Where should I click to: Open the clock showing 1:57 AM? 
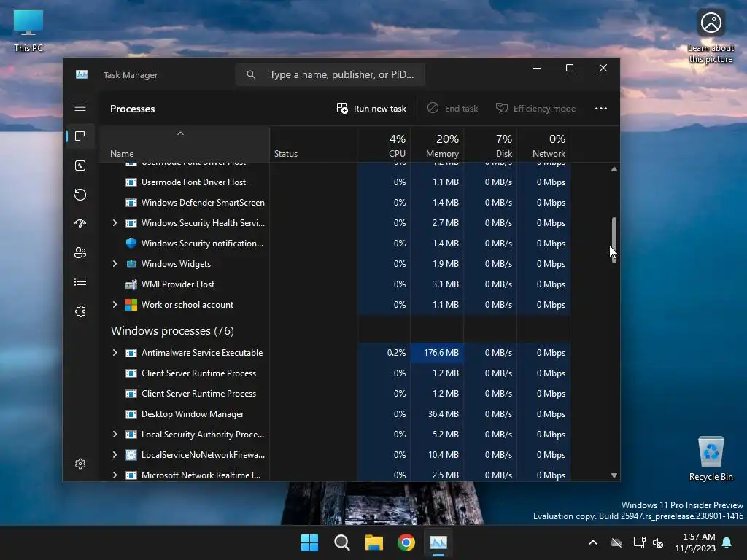click(695, 542)
